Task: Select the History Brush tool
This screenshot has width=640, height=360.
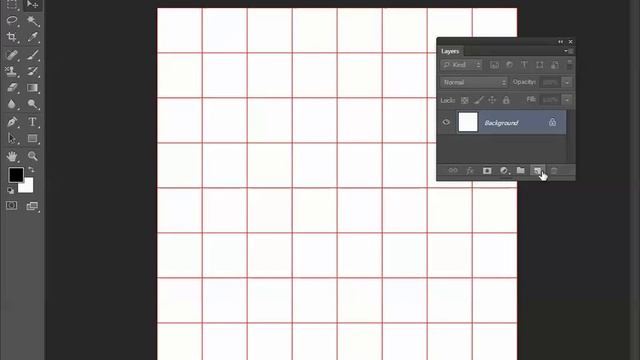Action: [32, 71]
